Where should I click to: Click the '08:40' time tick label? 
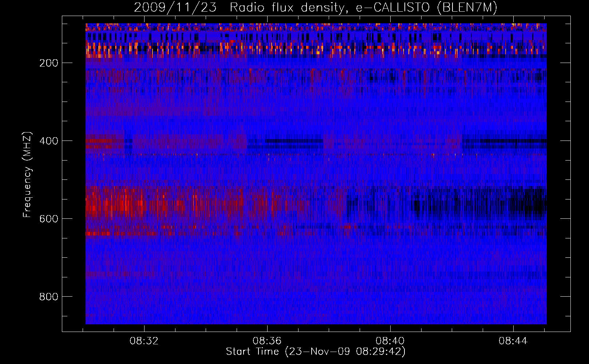(x=390, y=341)
